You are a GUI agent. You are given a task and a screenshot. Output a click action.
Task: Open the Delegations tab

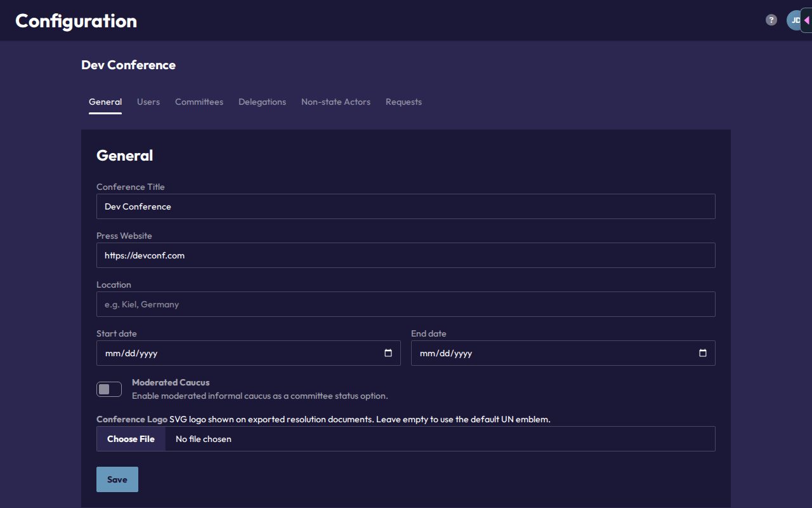(262, 102)
